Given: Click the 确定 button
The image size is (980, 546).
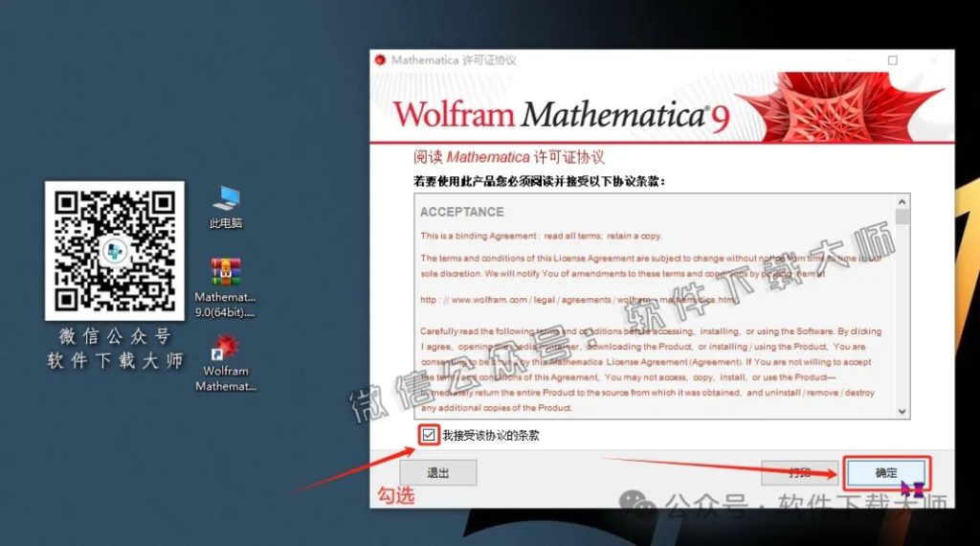Looking at the screenshot, I should point(885,473).
